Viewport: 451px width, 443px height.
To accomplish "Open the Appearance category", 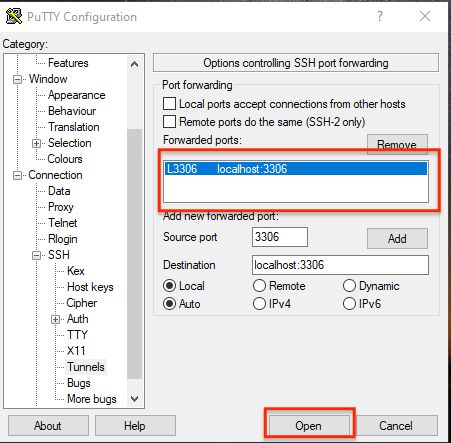I will click(x=77, y=95).
